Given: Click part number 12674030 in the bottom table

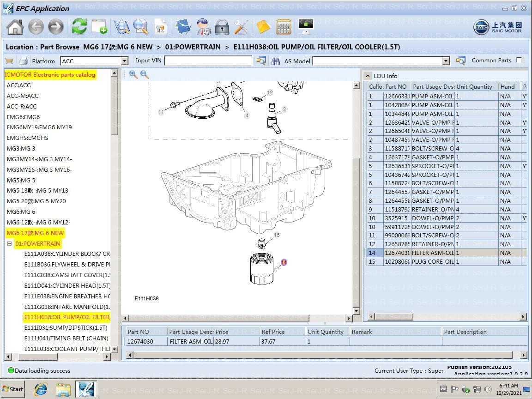Looking at the screenshot, I should tap(140, 341).
